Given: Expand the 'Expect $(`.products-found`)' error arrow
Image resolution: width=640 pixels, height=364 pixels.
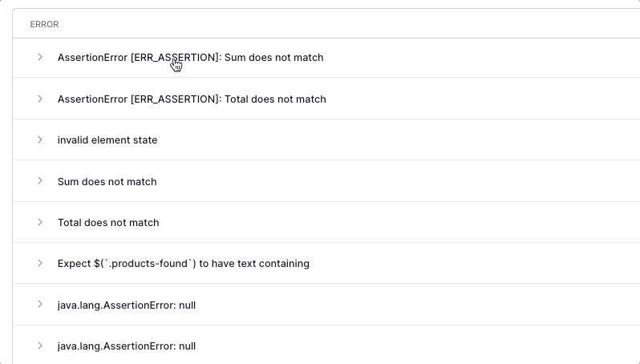Looking at the screenshot, I should pyautogui.click(x=39, y=263).
